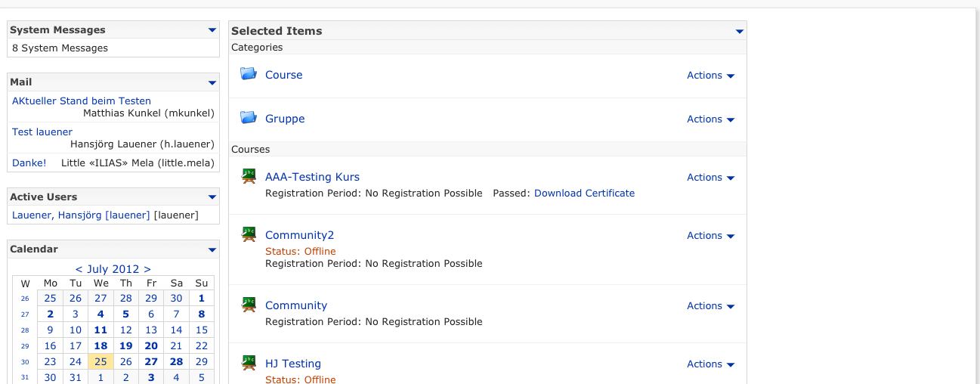Click the folder icon next to Course
Viewport: 980px width, 384px height.
click(249, 74)
